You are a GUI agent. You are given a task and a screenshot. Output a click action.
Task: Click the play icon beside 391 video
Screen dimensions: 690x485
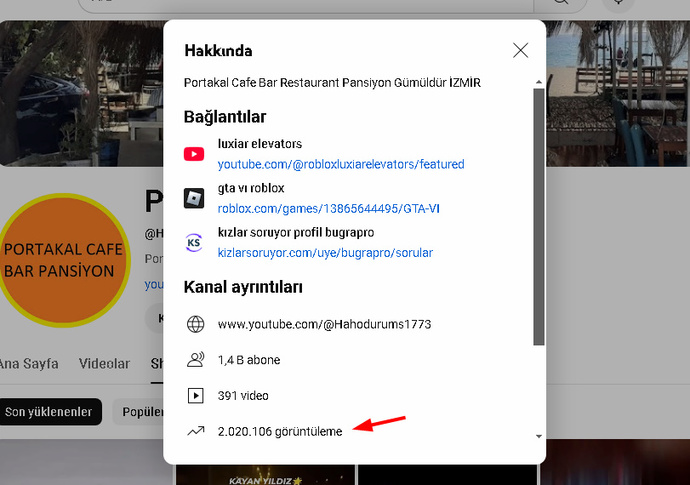point(195,396)
